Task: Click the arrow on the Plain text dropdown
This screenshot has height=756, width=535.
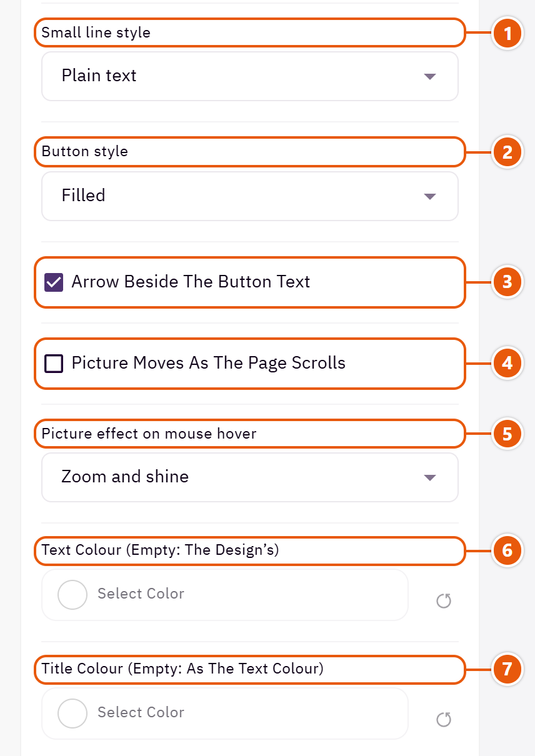Action: [429, 77]
